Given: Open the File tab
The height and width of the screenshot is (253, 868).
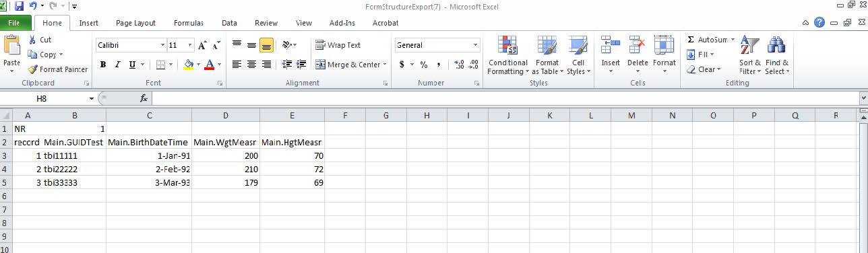Looking at the screenshot, I should click(15, 23).
